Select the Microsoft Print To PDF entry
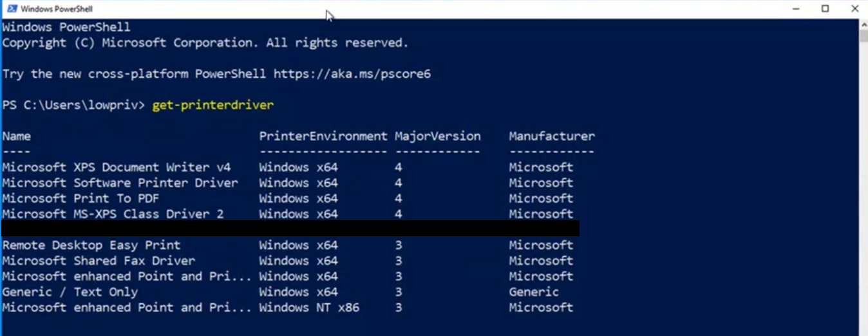This screenshot has height=336, width=868. point(80,198)
